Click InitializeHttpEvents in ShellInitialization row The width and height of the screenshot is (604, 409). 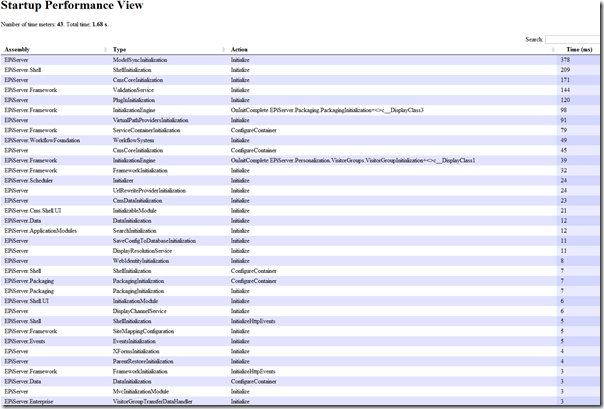pos(253,321)
